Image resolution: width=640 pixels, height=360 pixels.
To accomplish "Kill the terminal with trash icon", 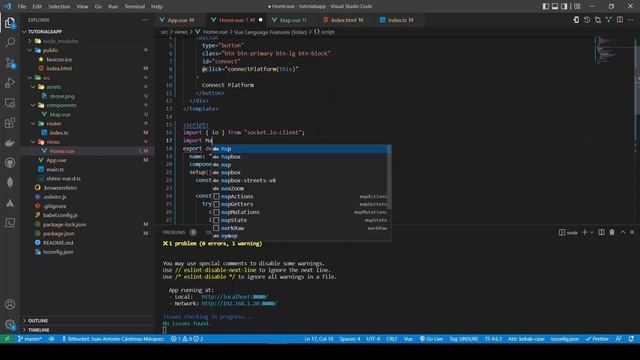I will click(x=612, y=232).
